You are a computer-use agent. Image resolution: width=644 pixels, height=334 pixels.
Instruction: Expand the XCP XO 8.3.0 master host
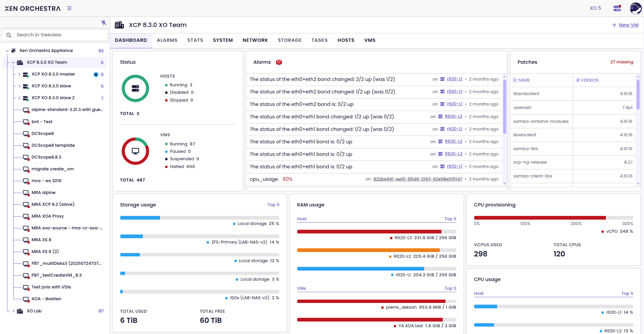19,74
